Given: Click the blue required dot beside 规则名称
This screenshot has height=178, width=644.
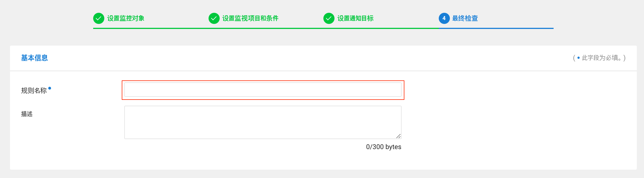Looking at the screenshot, I should click(50, 88).
